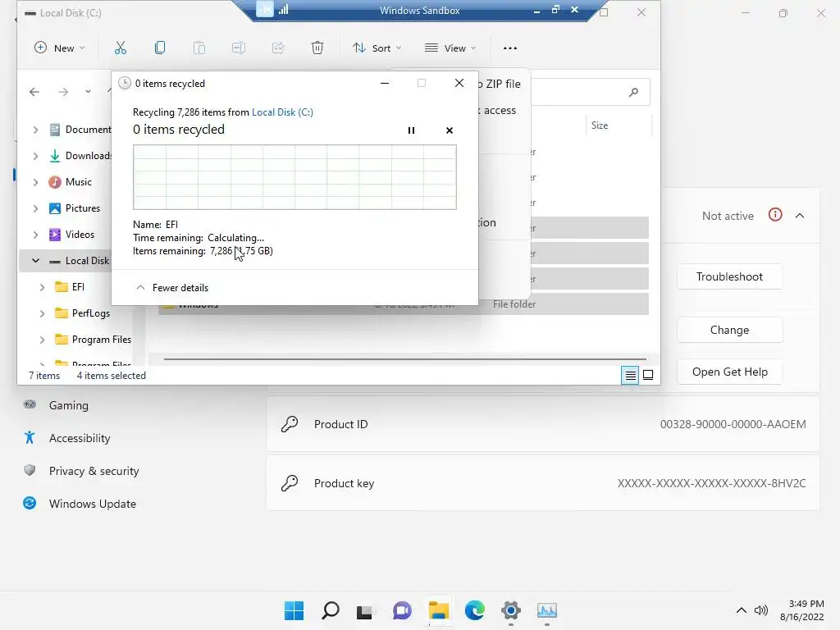Click the signal bars icon in Sandbox title

coord(283,9)
